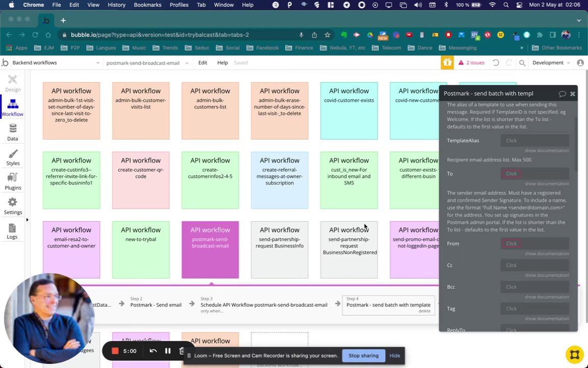Image resolution: width=588 pixels, height=368 pixels.
Task: Click the To recipient field
Action: click(535, 173)
